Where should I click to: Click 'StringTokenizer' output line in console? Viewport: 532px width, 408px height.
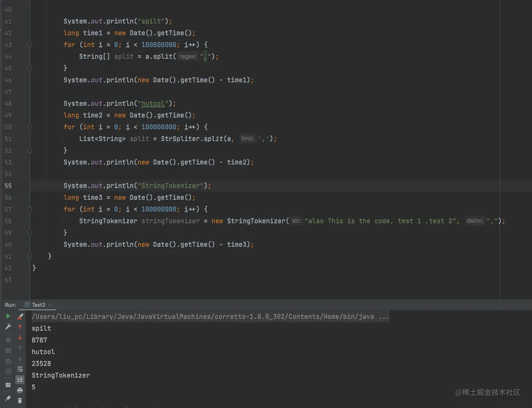[61, 375]
